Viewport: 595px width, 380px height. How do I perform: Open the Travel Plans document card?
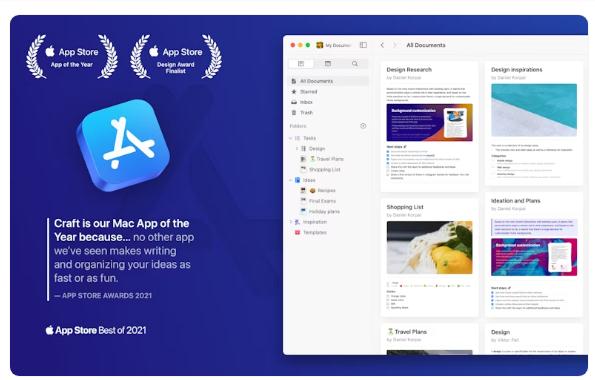tap(429, 339)
